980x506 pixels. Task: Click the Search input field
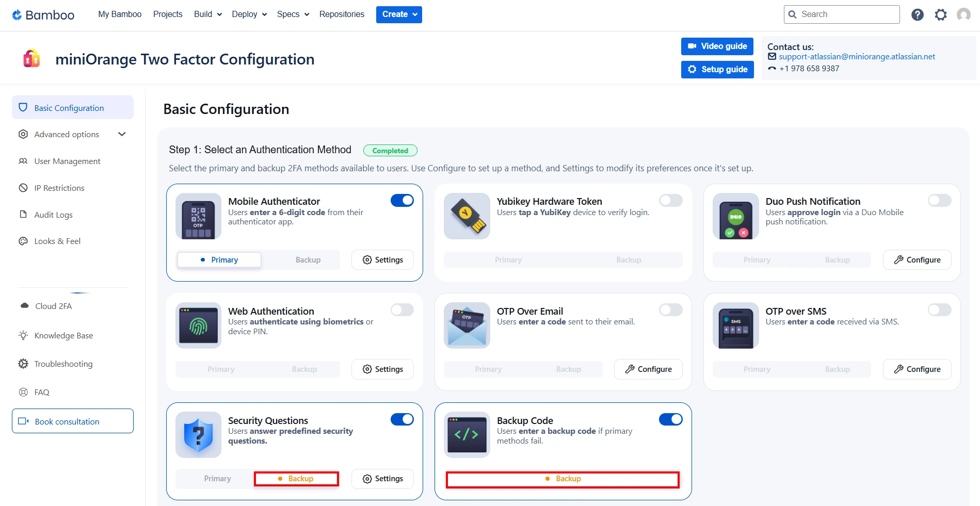[x=846, y=14]
